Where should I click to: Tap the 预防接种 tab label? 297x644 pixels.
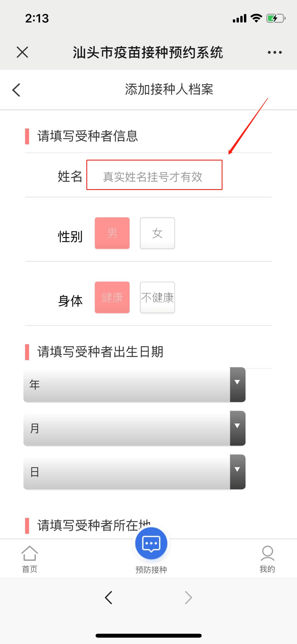click(x=151, y=570)
